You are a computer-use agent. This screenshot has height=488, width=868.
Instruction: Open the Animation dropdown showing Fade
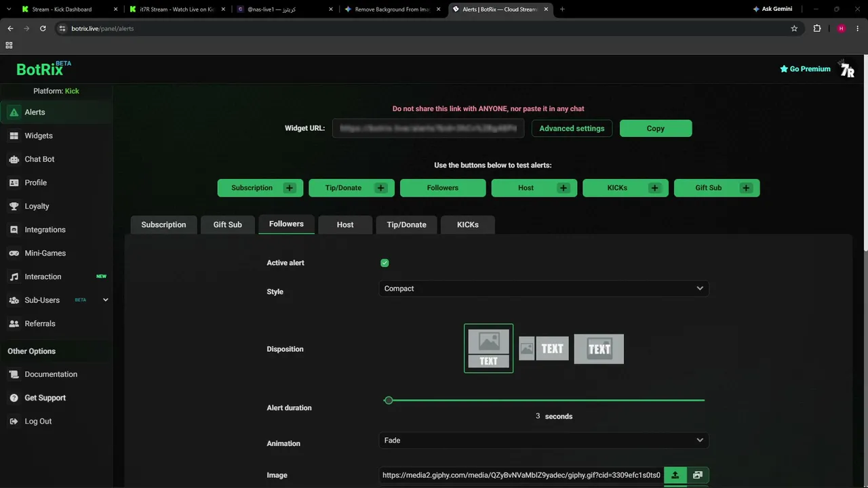544,441
